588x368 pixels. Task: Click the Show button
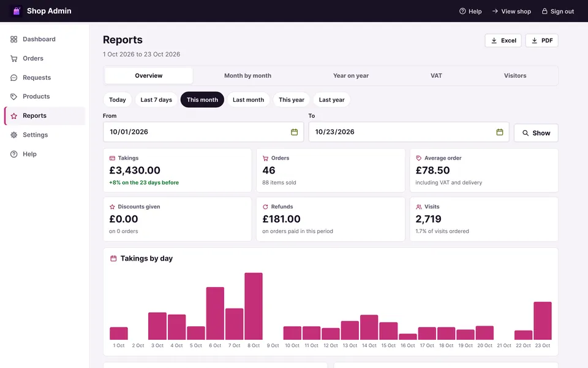536,133
